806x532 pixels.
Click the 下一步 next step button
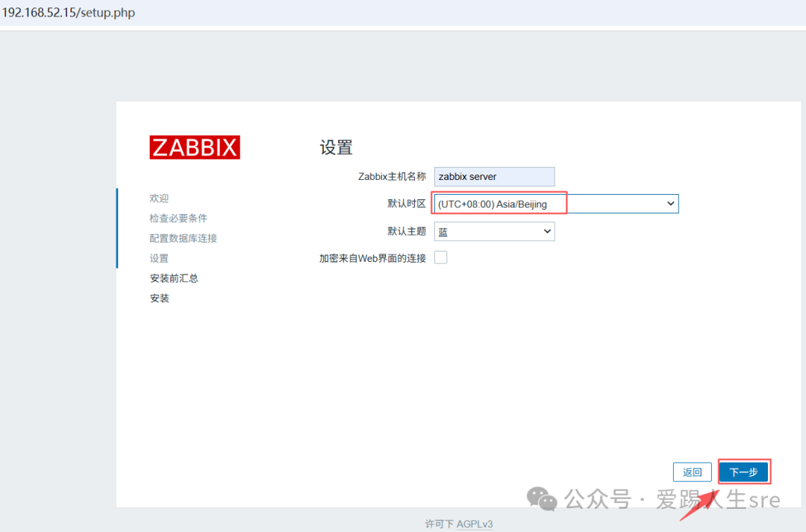[743, 472]
